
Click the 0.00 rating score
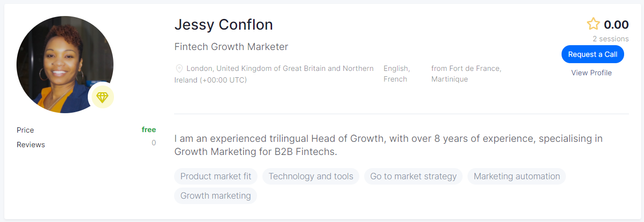616,25
